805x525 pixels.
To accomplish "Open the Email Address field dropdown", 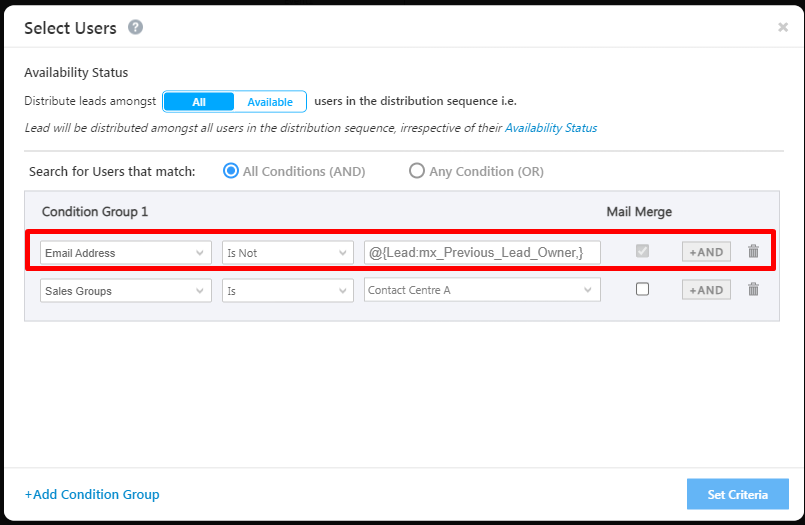I will [126, 253].
